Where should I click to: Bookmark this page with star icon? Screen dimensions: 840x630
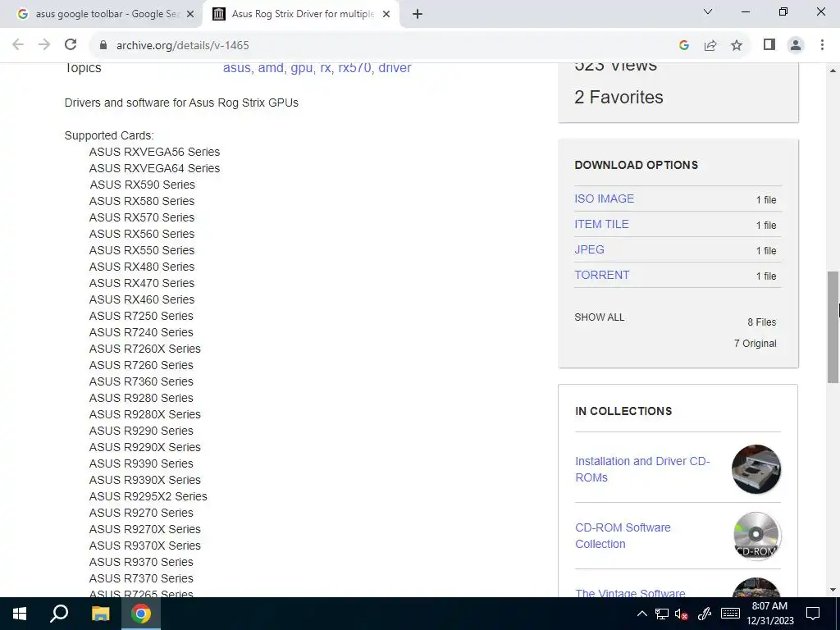737,45
